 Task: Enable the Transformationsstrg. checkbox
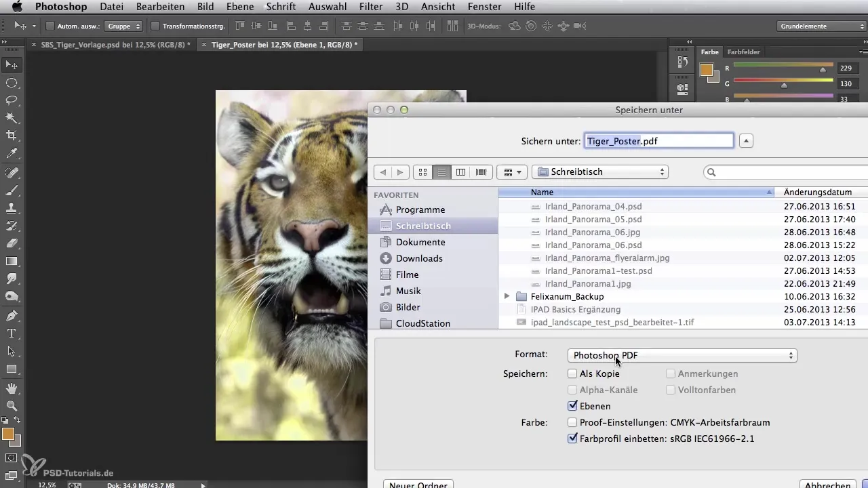pyautogui.click(x=155, y=26)
